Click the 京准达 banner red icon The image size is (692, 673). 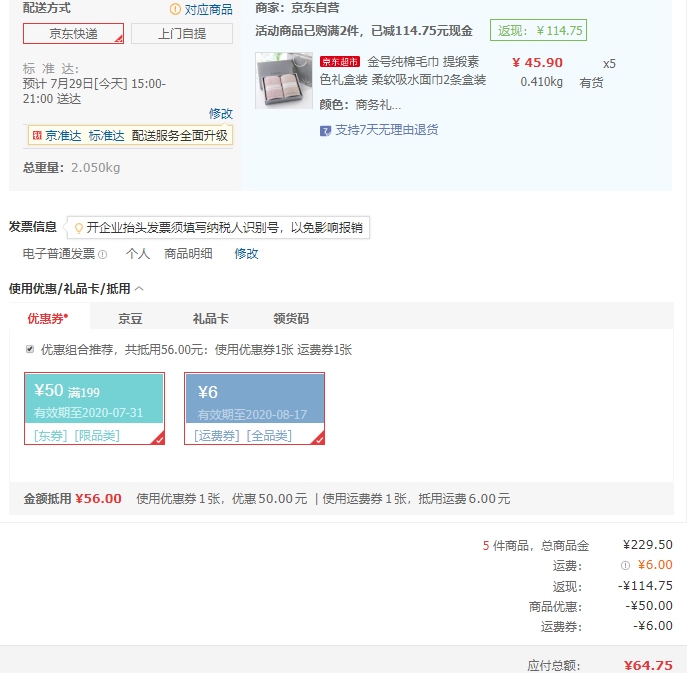tap(38, 135)
